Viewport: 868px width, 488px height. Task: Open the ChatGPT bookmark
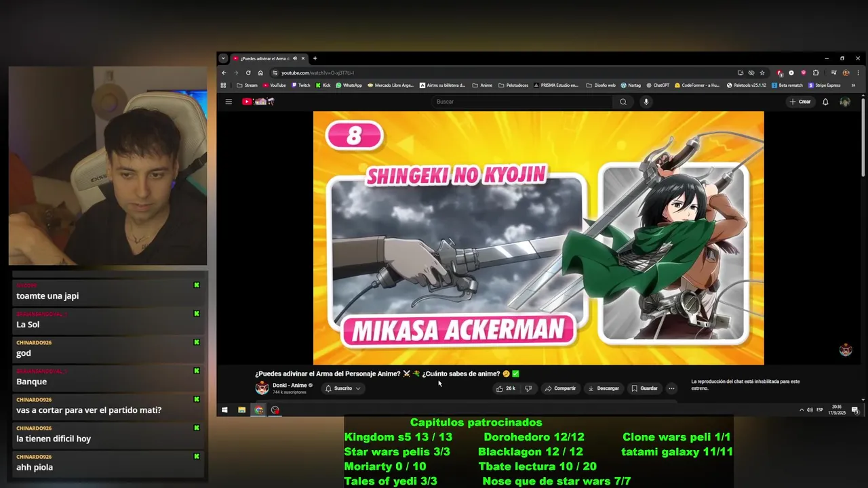(658, 85)
